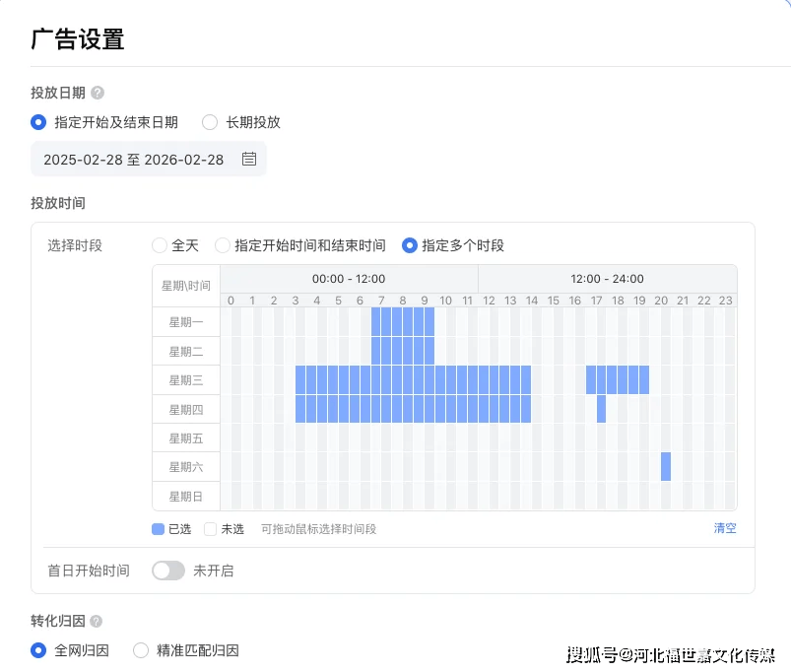Open the calendar icon in date field
This screenshot has height=672, width=791.
pyautogui.click(x=249, y=159)
